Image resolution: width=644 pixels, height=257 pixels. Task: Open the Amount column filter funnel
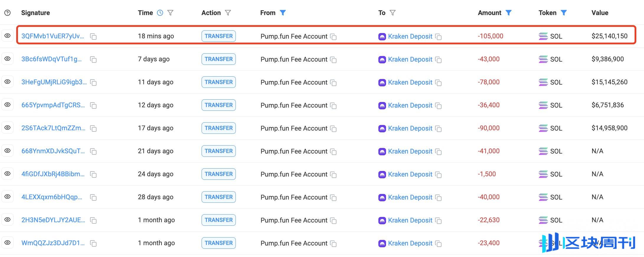[509, 13]
